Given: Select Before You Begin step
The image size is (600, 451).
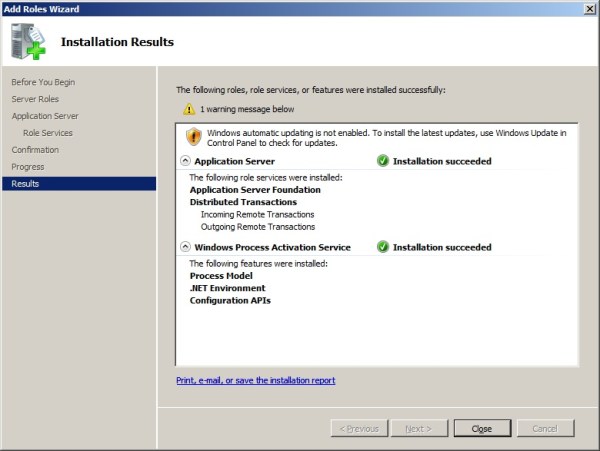Looking at the screenshot, I should click(x=43, y=82).
